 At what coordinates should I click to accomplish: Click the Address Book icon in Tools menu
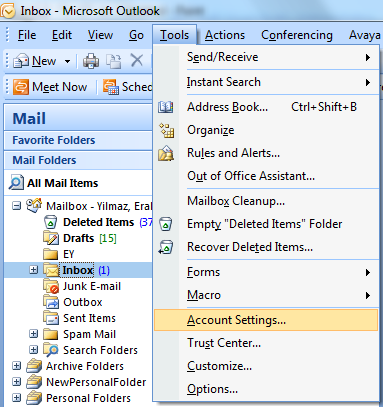tap(166, 107)
